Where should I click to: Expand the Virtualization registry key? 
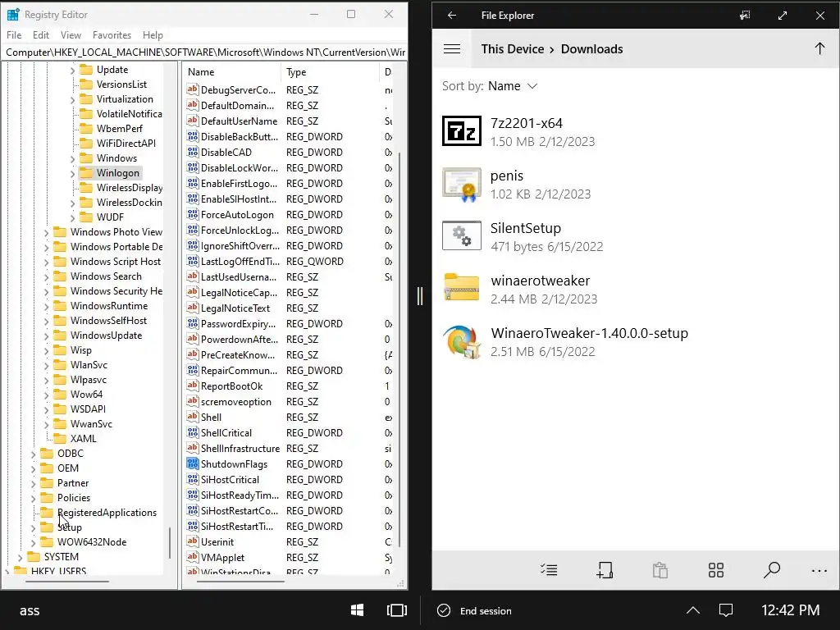[72, 99]
